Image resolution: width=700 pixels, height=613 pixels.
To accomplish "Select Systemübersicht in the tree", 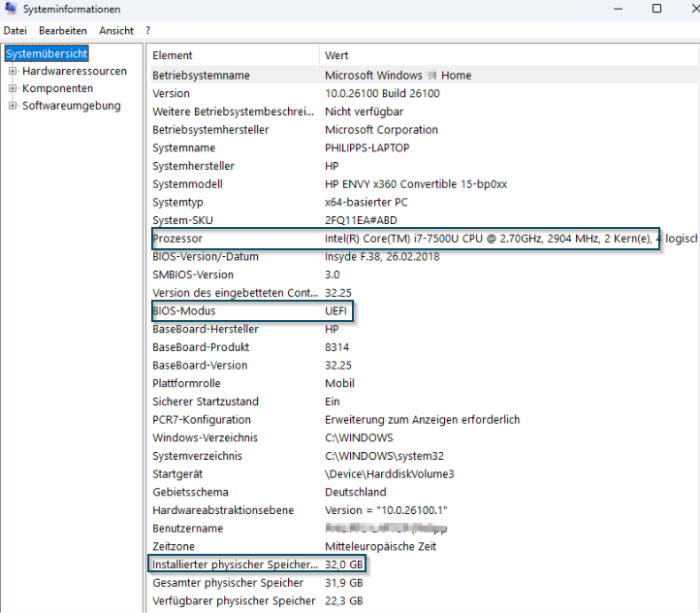I will pyautogui.click(x=47, y=54).
